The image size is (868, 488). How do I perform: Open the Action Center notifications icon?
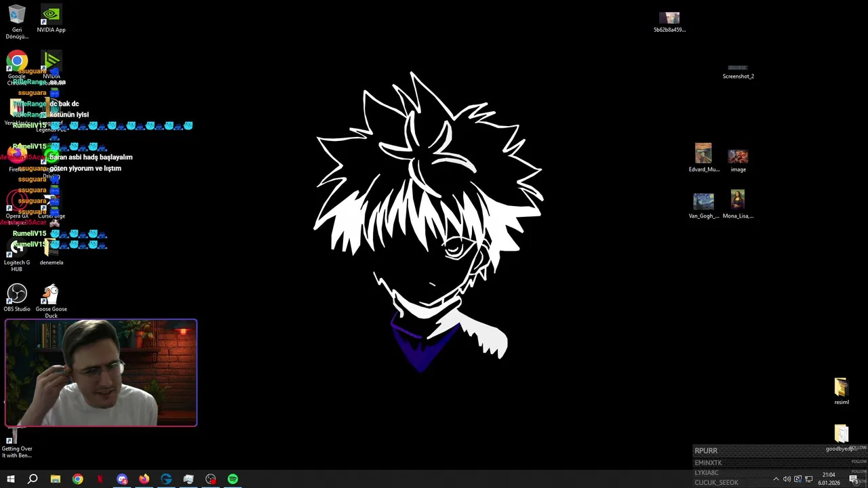854,479
